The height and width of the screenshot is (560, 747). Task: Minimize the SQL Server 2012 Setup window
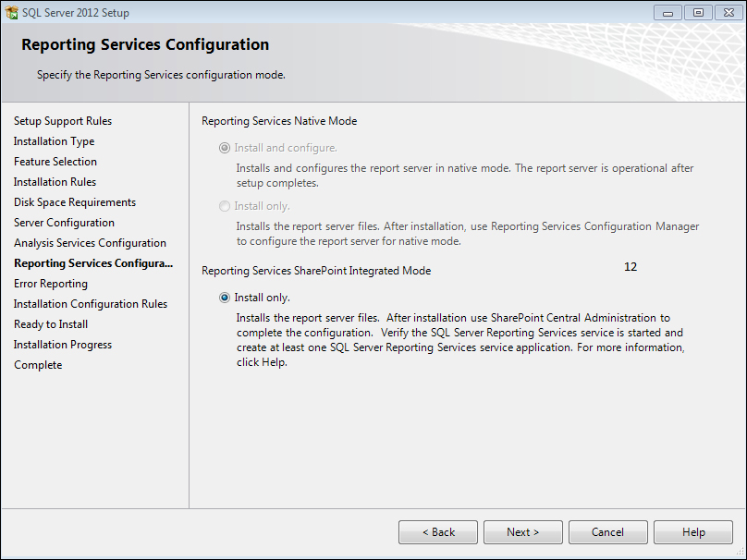(x=667, y=13)
